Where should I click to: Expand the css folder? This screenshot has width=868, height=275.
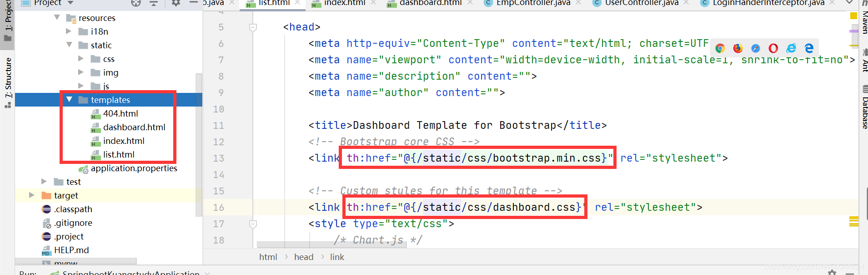click(81, 58)
